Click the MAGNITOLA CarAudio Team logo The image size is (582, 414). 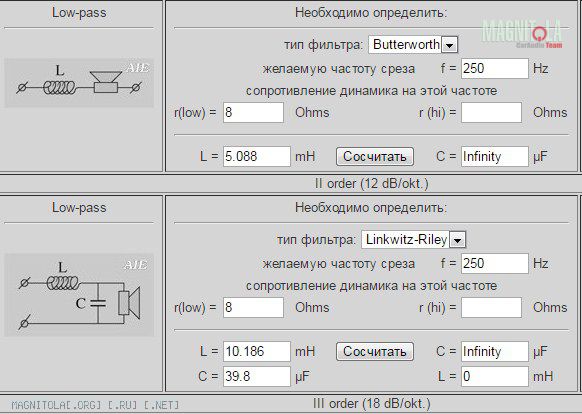[x=522, y=33]
